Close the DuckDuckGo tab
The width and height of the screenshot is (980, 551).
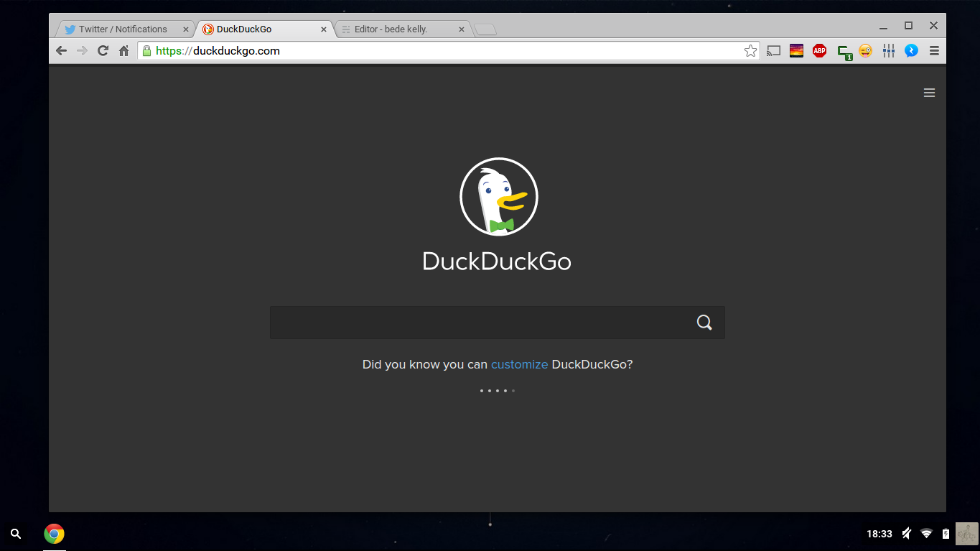coord(324,29)
